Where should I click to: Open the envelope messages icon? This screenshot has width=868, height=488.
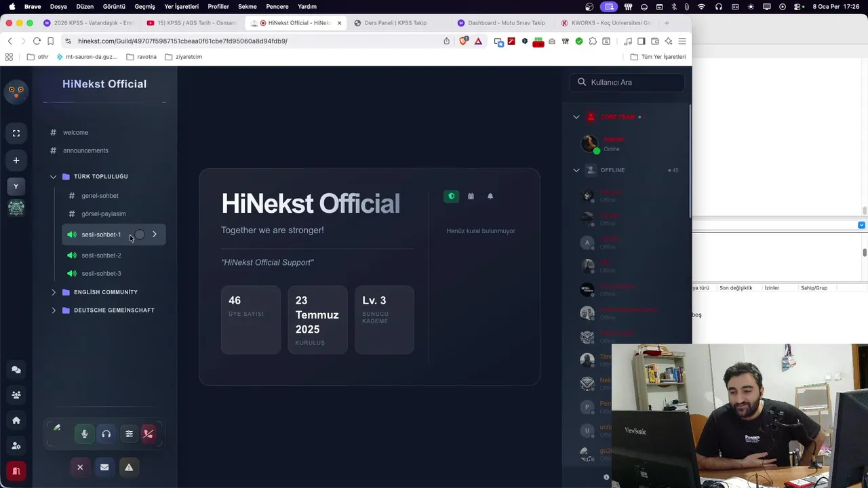pos(104,467)
